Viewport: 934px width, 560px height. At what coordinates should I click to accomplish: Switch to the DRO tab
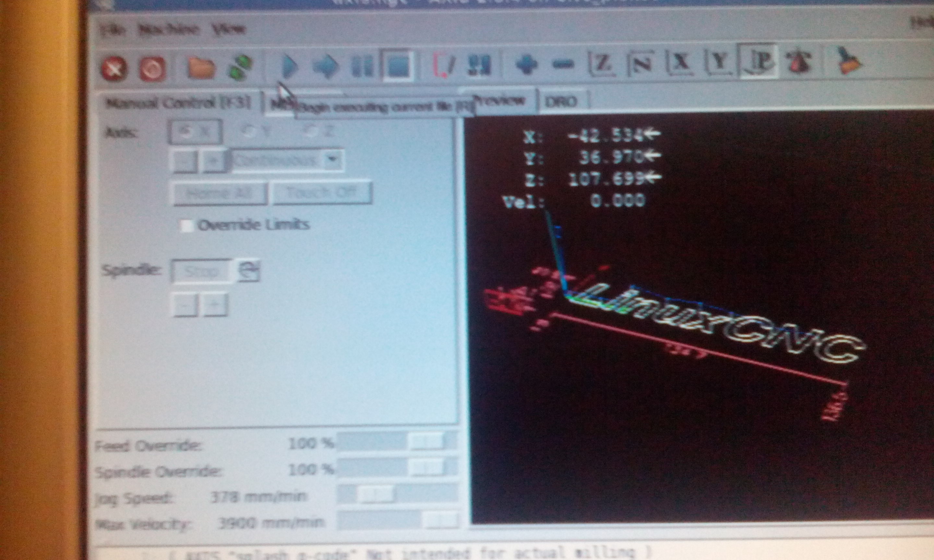pos(561,102)
